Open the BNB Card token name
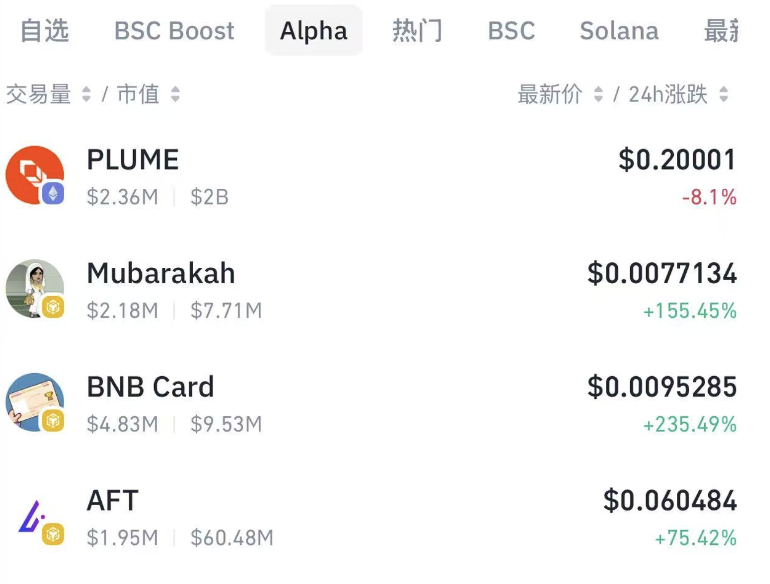 (x=150, y=387)
